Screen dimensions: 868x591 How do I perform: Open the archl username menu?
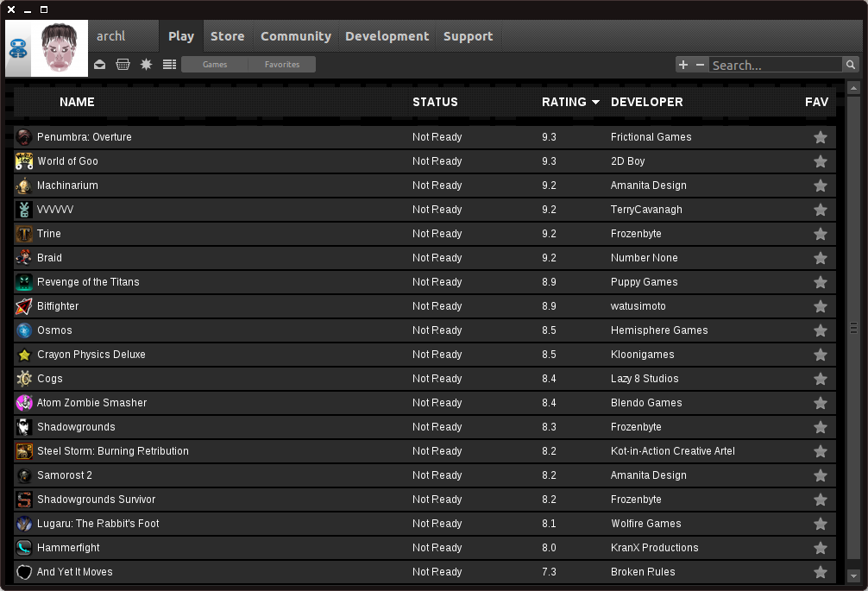click(111, 36)
